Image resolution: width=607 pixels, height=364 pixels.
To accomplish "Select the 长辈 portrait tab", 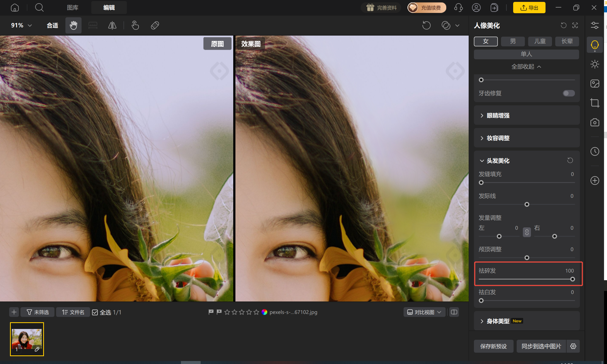I will (x=567, y=41).
